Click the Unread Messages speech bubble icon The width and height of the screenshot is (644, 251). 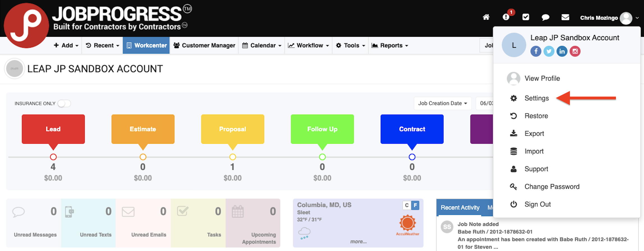[x=19, y=212]
